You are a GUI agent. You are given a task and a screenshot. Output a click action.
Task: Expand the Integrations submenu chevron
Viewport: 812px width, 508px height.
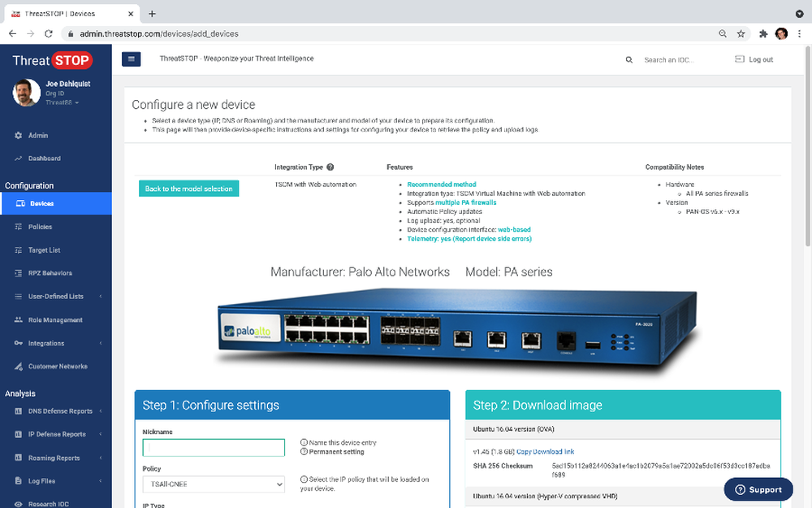[x=101, y=343]
